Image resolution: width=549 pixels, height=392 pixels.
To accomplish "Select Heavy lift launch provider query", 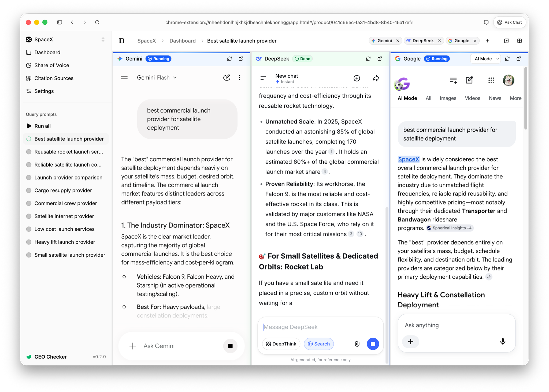I will [x=66, y=242].
